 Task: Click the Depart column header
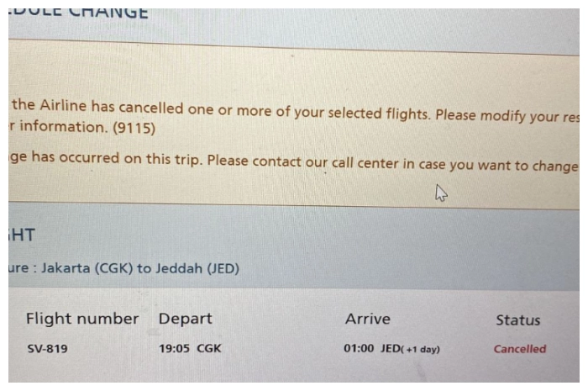pos(185,320)
